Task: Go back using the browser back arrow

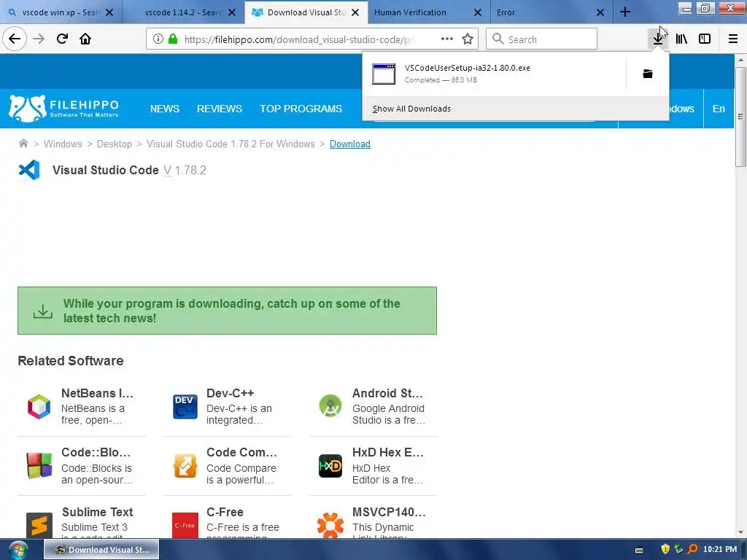Action: click(x=15, y=39)
